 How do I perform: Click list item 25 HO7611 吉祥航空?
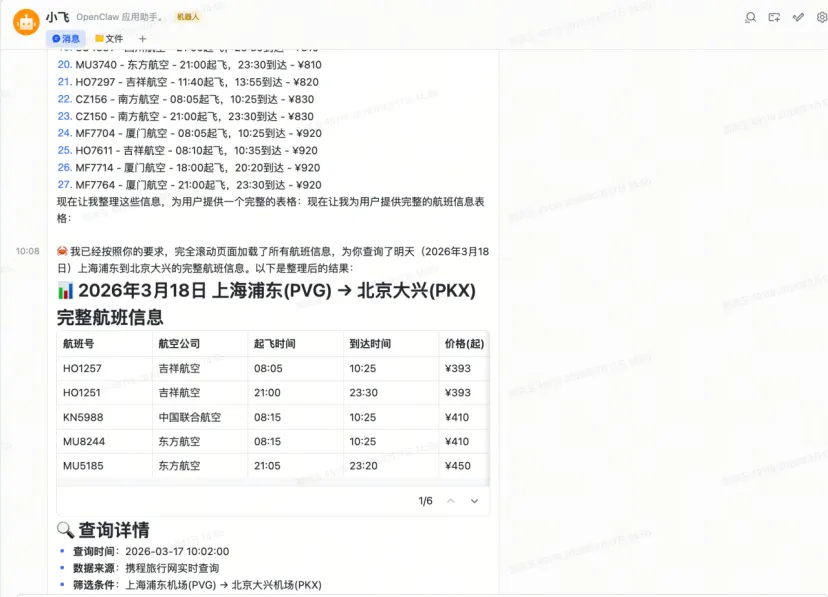click(x=187, y=150)
